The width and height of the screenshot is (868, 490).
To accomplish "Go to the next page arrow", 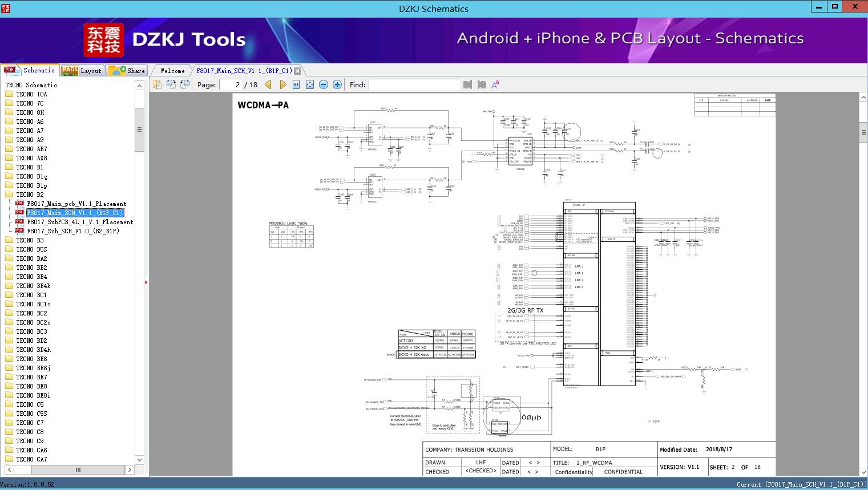I will [x=282, y=84].
